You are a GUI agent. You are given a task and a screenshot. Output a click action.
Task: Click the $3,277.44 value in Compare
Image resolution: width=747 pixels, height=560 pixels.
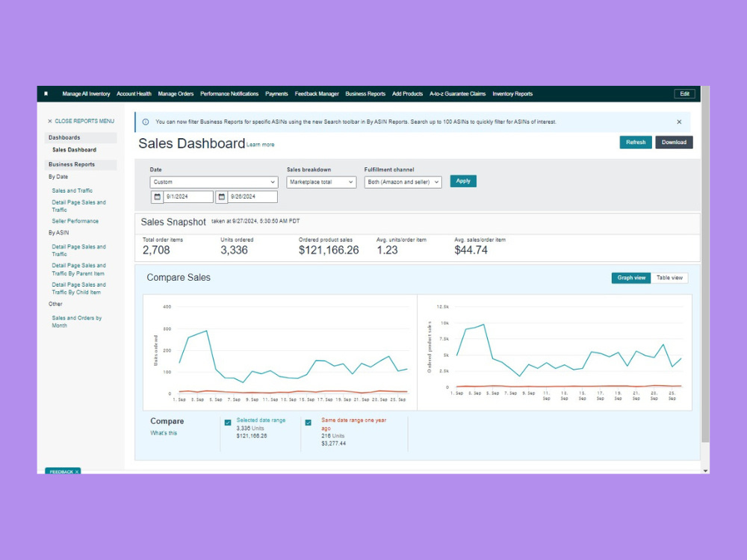(x=333, y=444)
